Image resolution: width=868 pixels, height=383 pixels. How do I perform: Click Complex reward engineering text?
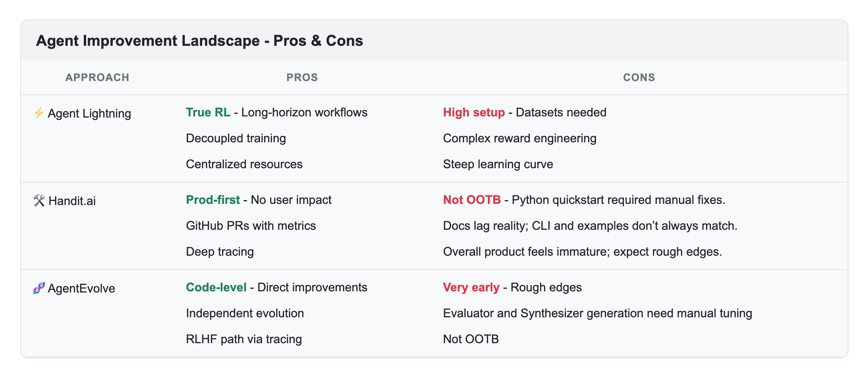pyautogui.click(x=520, y=138)
